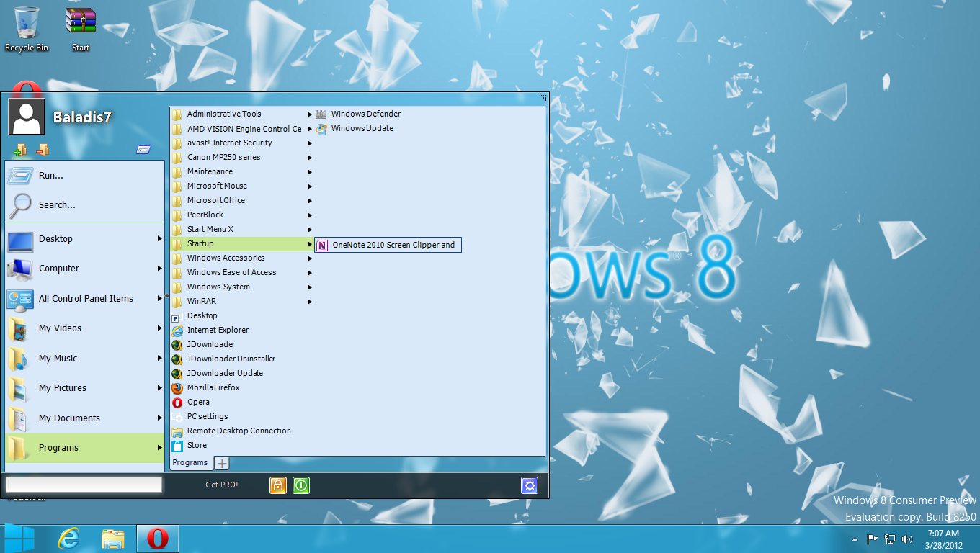The height and width of the screenshot is (553, 980).
Task: Expand Administrative Tools submenu arrow
Action: coord(310,114)
